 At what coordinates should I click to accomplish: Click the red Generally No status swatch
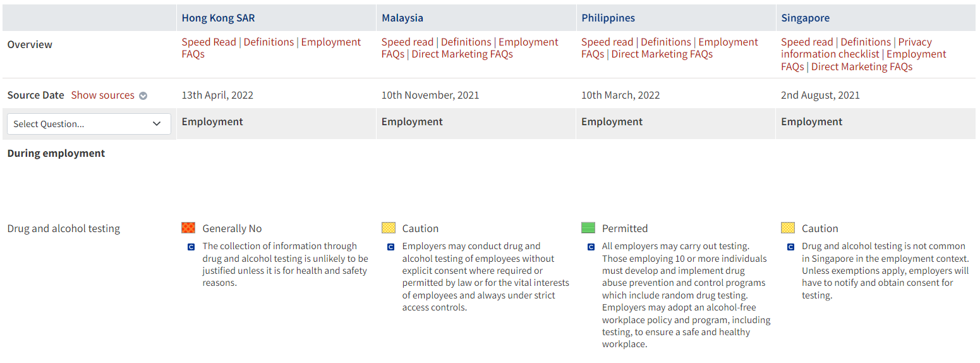click(x=188, y=228)
